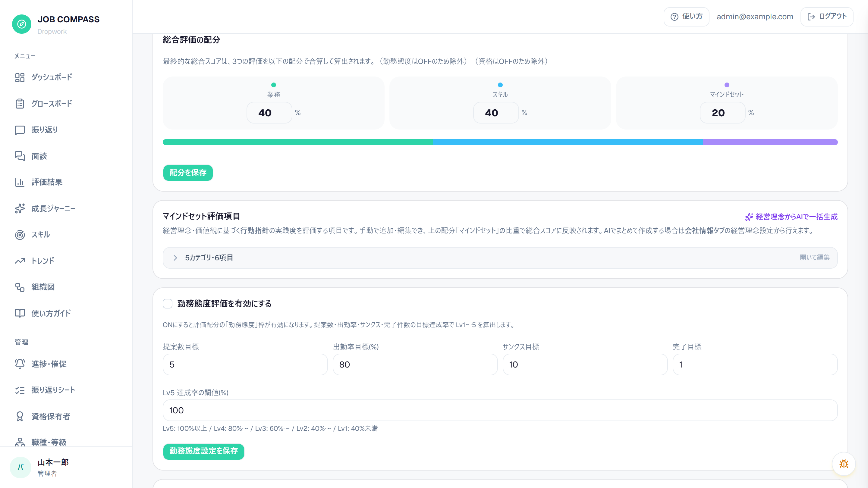Click the Dropwork workspace name
The width and height of the screenshot is (868, 488).
coord(52,31)
